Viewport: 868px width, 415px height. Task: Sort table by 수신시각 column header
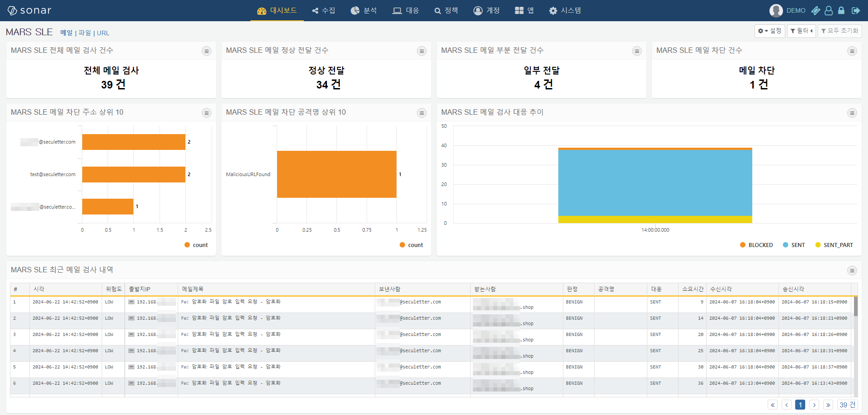[x=742, y=289]
